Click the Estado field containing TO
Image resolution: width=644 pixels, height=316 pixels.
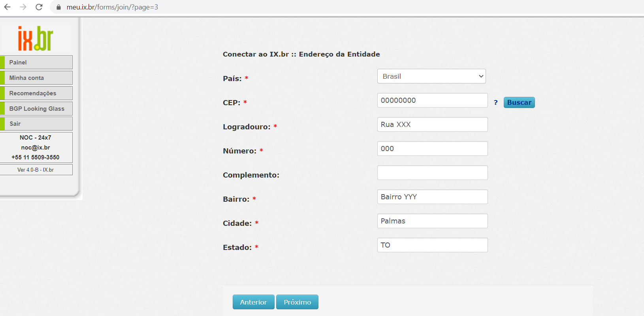click(x=433, y=245)
